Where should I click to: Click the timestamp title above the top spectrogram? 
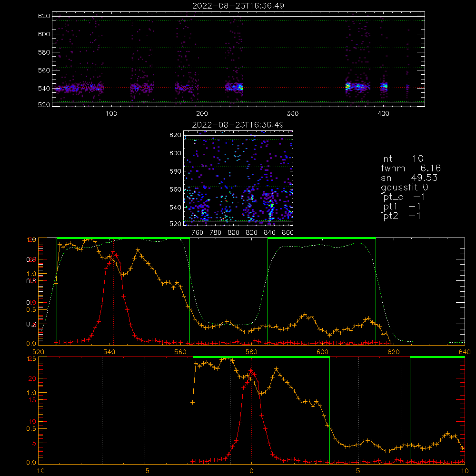coord(238,6)
